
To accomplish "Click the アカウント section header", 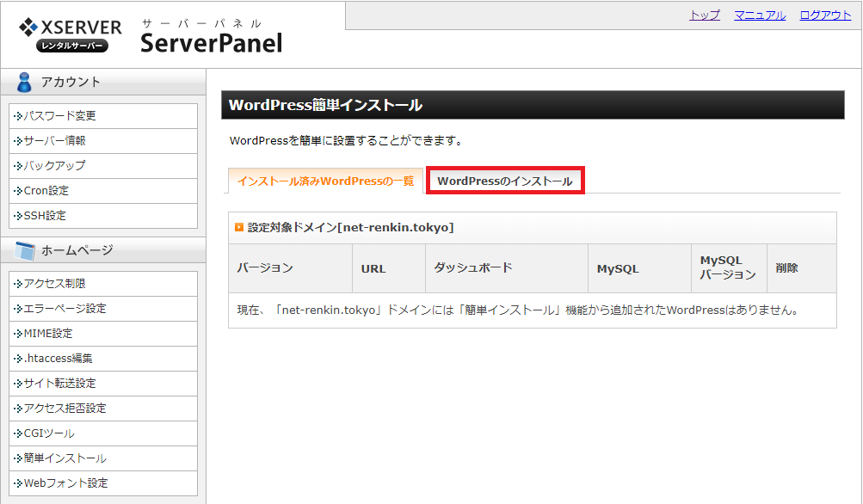I will pos(103,82).
